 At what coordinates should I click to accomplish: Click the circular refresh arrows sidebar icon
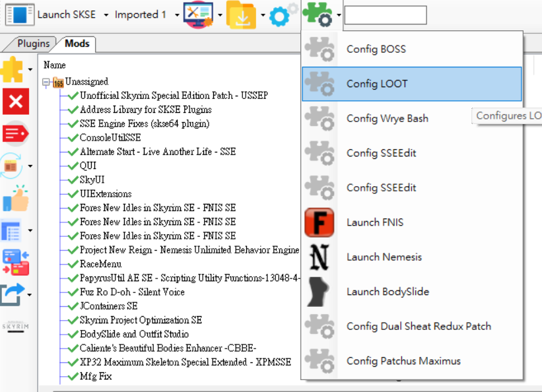coord(11,166)
